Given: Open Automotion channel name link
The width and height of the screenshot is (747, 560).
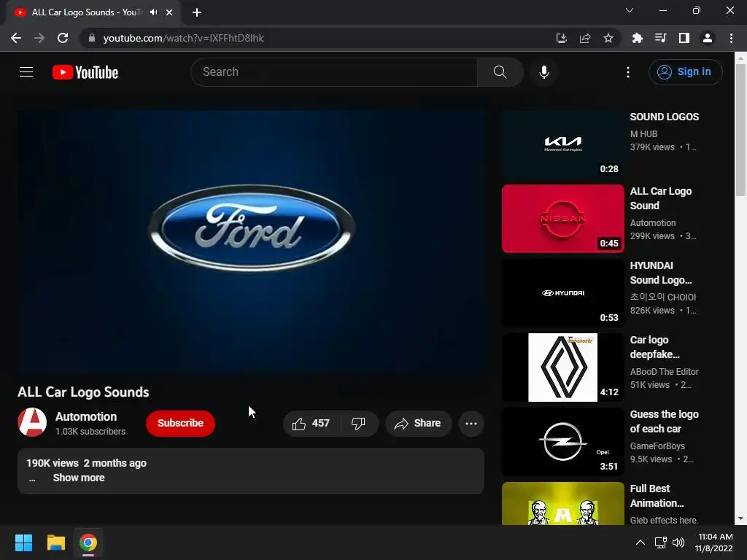Looking at the screenshot, I should click(x=86, y=416).
